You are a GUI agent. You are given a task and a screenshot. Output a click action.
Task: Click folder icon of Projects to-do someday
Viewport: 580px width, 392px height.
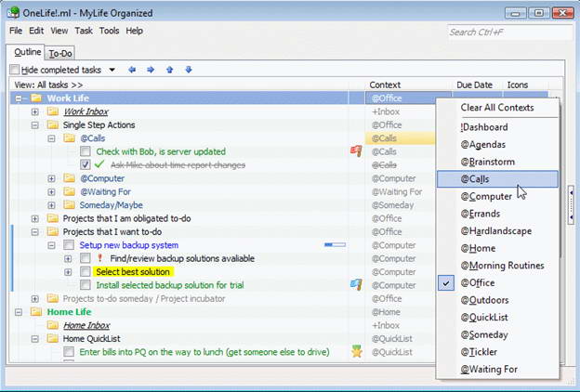53,298
